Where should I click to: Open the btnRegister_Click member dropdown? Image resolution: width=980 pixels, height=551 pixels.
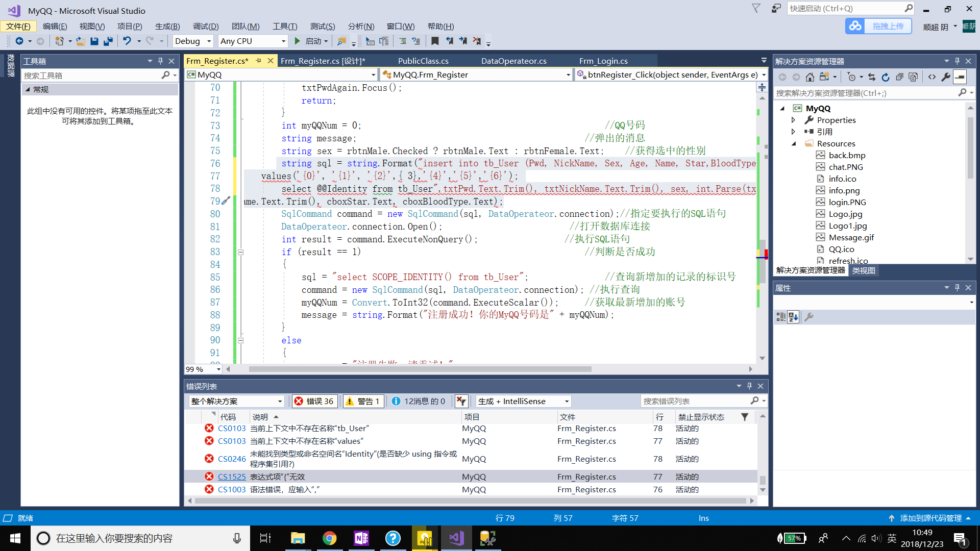(764, 75)
